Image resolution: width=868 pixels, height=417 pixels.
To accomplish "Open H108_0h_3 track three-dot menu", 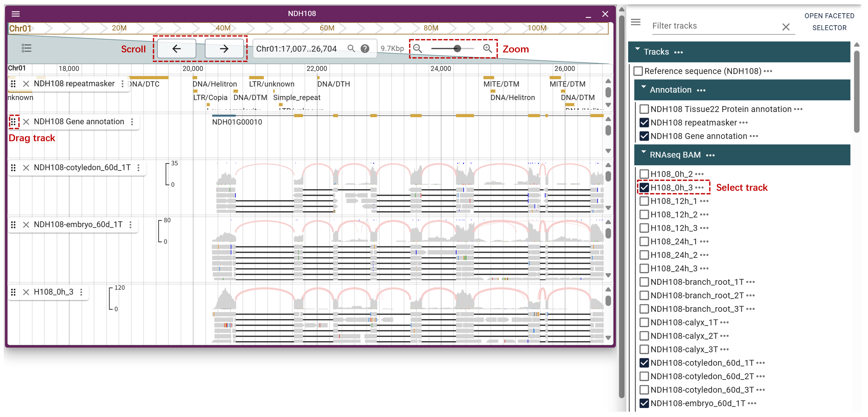I will [x=81, y=292].
